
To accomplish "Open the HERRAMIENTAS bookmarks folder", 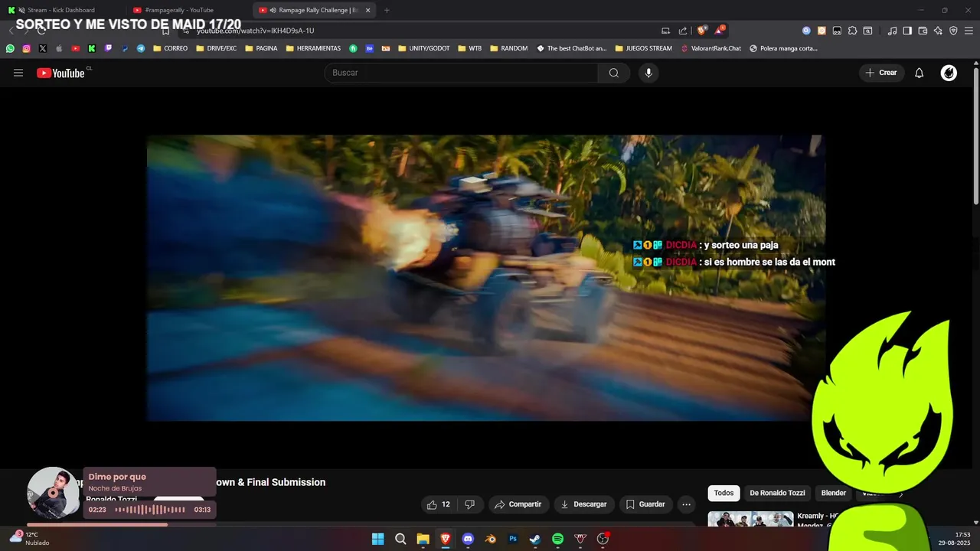I will [313, 48].
